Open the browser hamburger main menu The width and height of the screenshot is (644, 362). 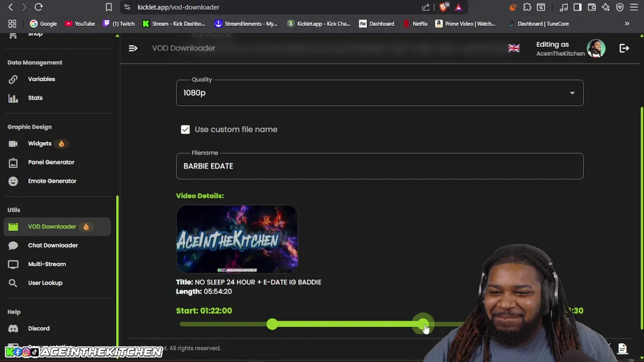[634, 7]
